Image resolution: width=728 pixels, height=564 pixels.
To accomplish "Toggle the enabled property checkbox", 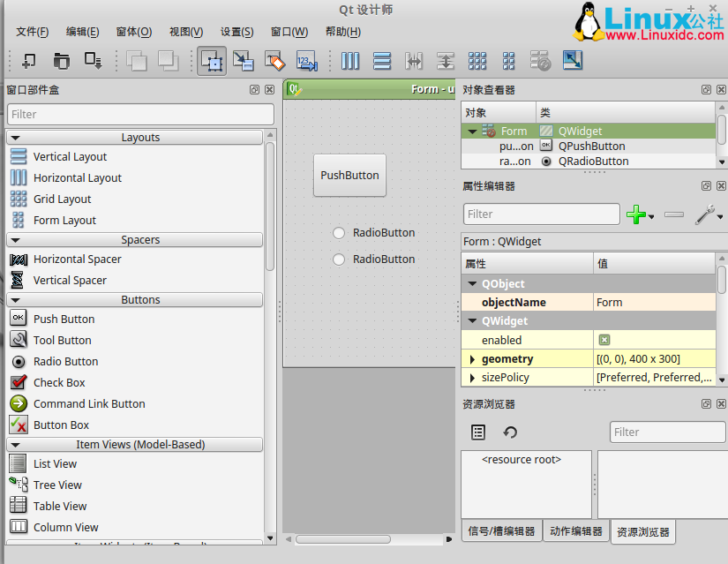I will click(x=604, y=340).
